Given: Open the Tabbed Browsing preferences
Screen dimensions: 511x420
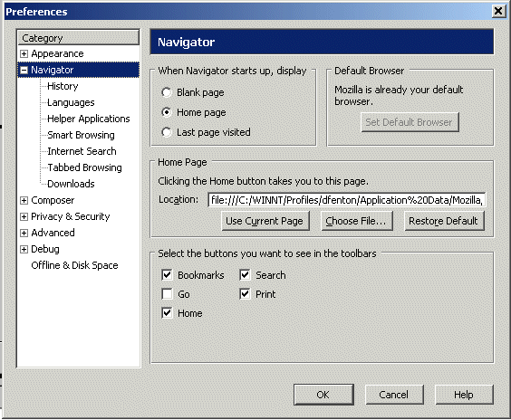Looking at the screenshot, I should coord(84,167).
